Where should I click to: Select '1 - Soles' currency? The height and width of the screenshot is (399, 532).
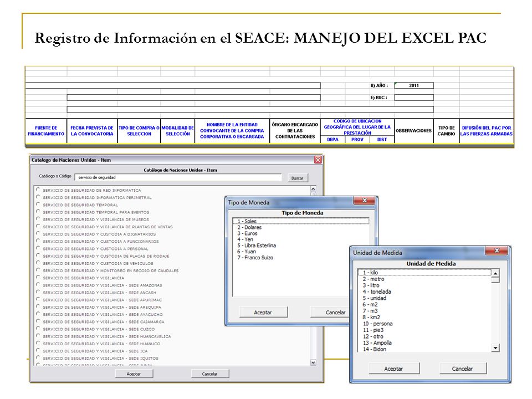pos(301,221)
